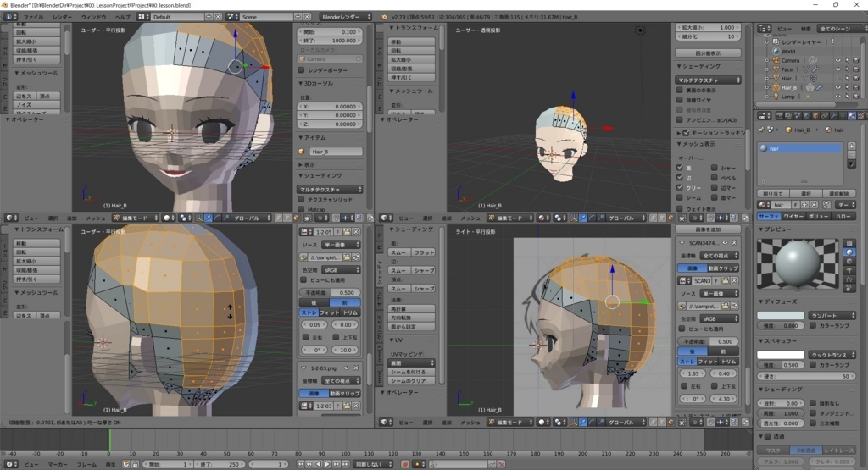
Task: Click 四分割表示 button
Action: (708, 53)
